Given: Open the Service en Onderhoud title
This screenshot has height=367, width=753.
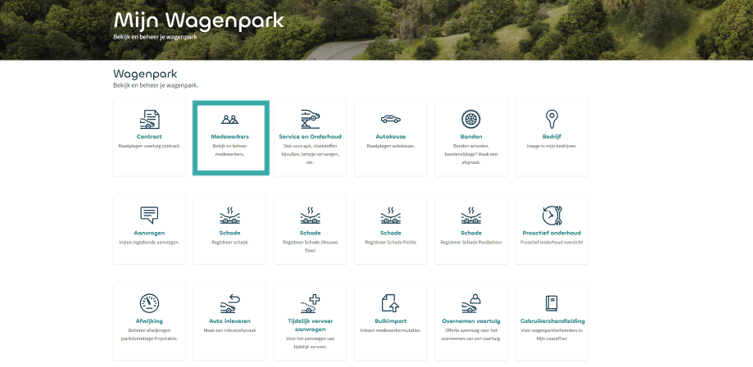Looking at the screenshot, I should pos(310,137).
